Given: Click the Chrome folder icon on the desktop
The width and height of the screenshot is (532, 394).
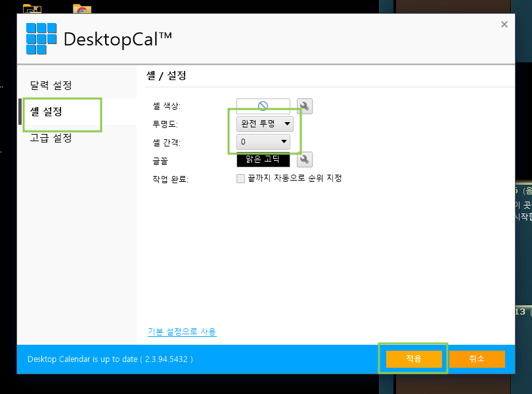Looking at the screenshot, I should (82, 9).
